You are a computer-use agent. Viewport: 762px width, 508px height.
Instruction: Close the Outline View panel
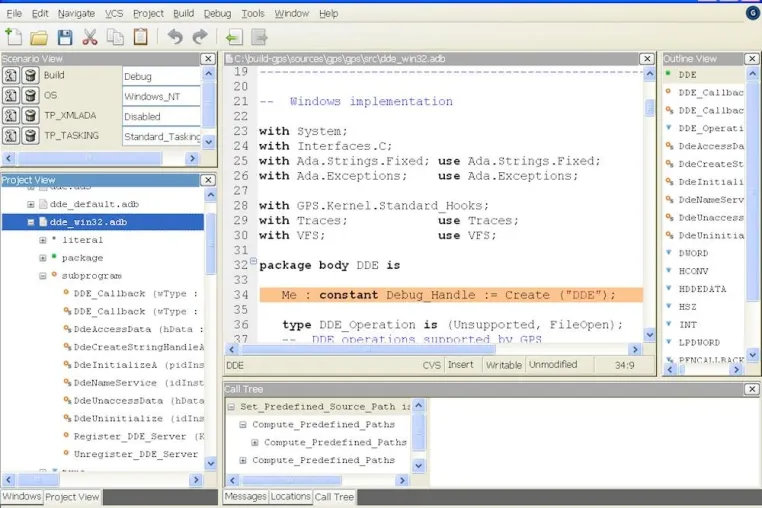pyautogui.click(x=752, y=59)
